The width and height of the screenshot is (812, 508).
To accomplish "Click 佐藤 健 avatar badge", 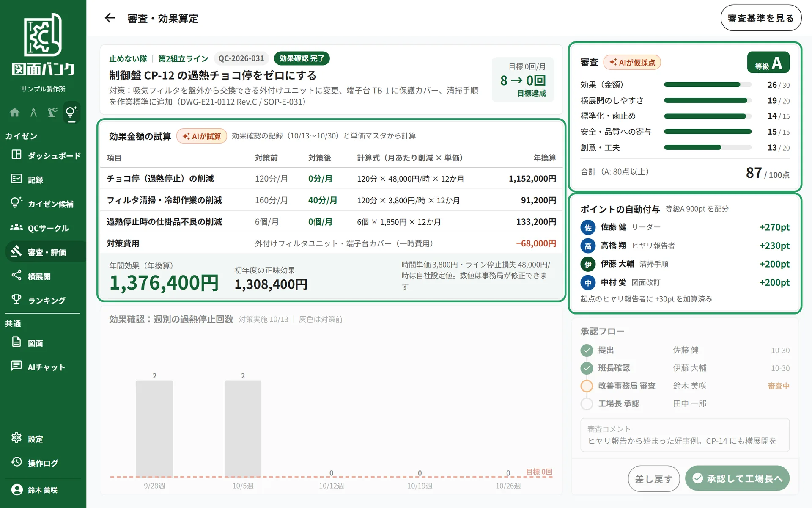I will point(588,227).
